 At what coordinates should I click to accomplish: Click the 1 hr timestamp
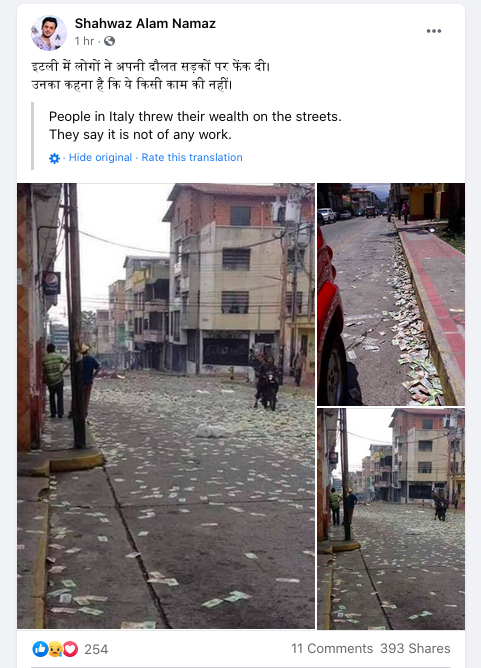pyautogui.click(x=84, y=41)
